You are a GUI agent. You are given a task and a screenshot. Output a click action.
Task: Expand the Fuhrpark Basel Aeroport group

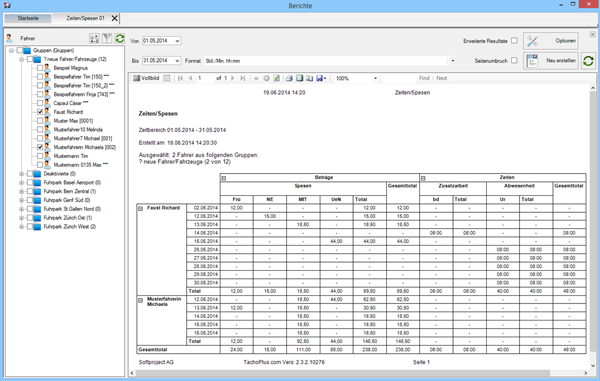click(22, 183)
